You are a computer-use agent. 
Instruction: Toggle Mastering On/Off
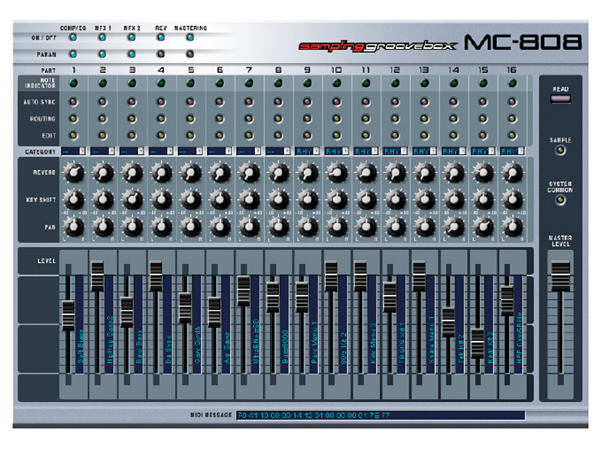tap(190, 38)
